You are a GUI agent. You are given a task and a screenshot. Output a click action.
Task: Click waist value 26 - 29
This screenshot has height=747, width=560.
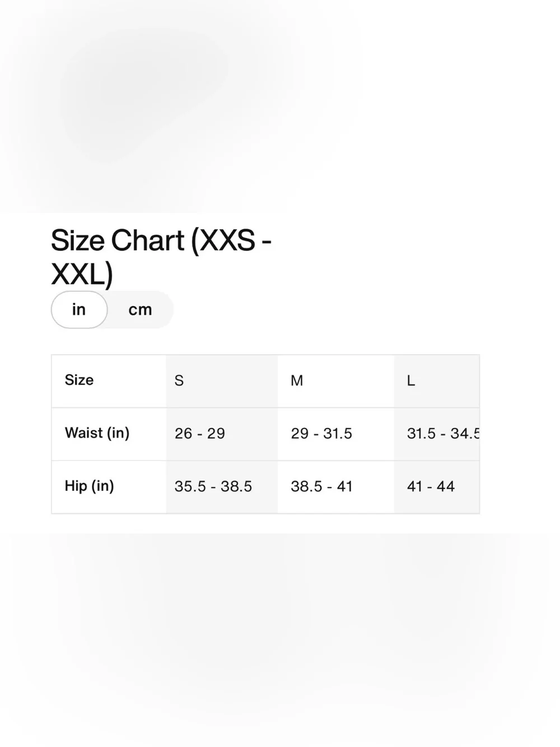[x=200, y=433]
